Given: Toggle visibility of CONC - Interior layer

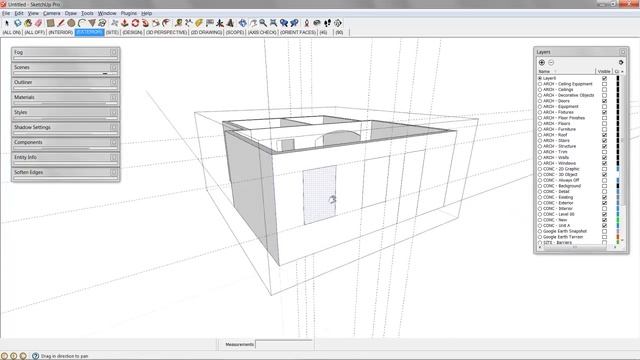Looking at the screenshot, I should click(604, 209).
